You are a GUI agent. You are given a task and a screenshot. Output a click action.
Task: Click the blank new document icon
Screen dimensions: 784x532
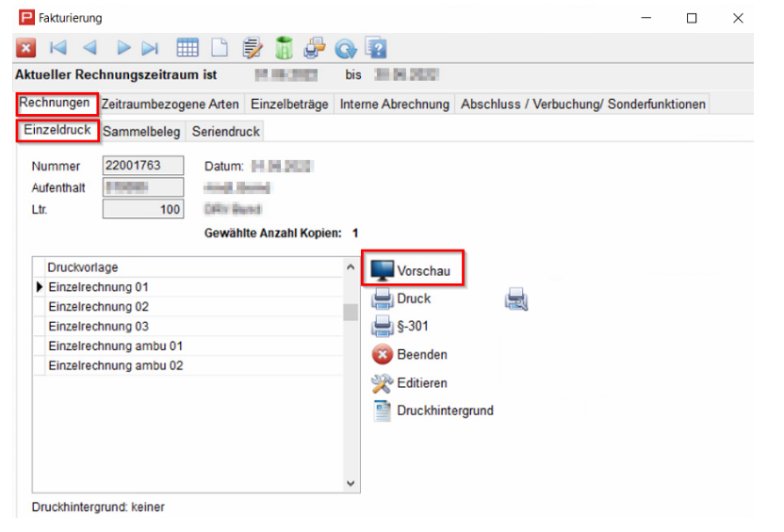[220, 48]
